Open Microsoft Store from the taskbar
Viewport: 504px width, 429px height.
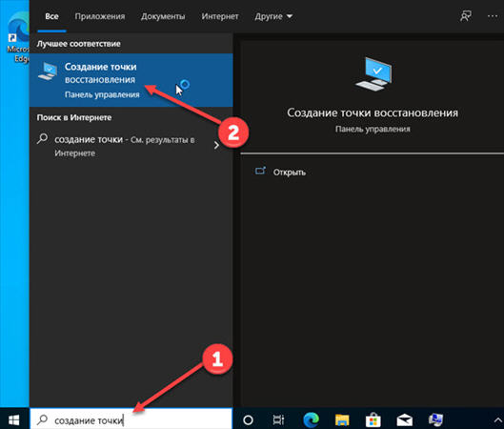(373, 419)
